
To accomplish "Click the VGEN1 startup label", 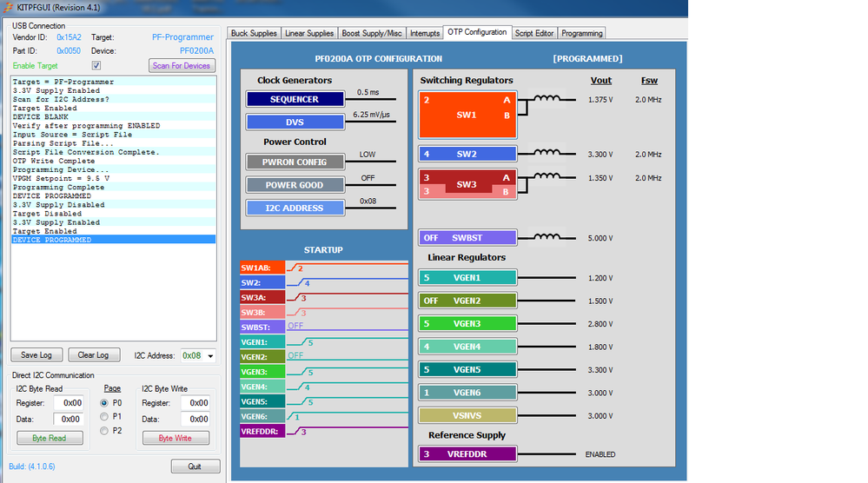I will pyautogui.click(x=262, y=342).
